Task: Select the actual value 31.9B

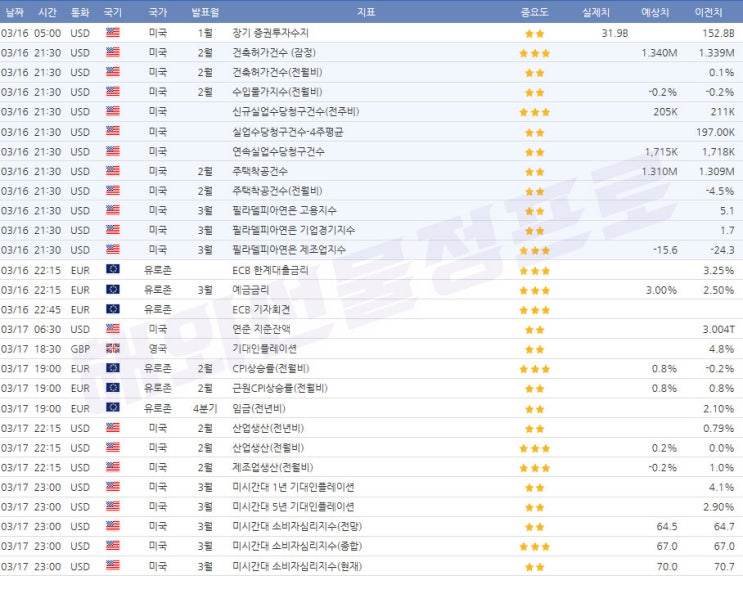Action: pos(615,33)
